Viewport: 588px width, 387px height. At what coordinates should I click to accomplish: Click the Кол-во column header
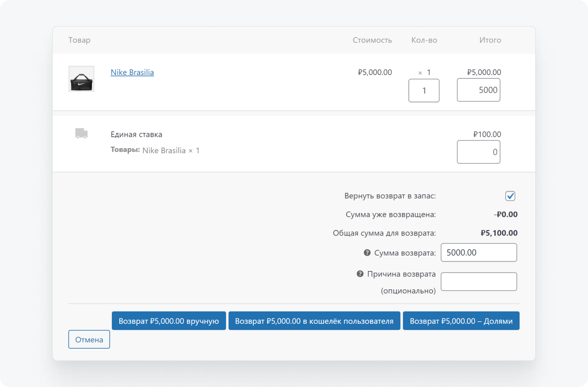coord(424,40)
